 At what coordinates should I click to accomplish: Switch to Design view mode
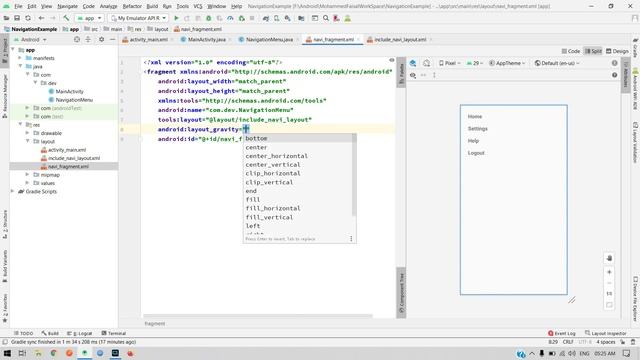tap(617, 51)
